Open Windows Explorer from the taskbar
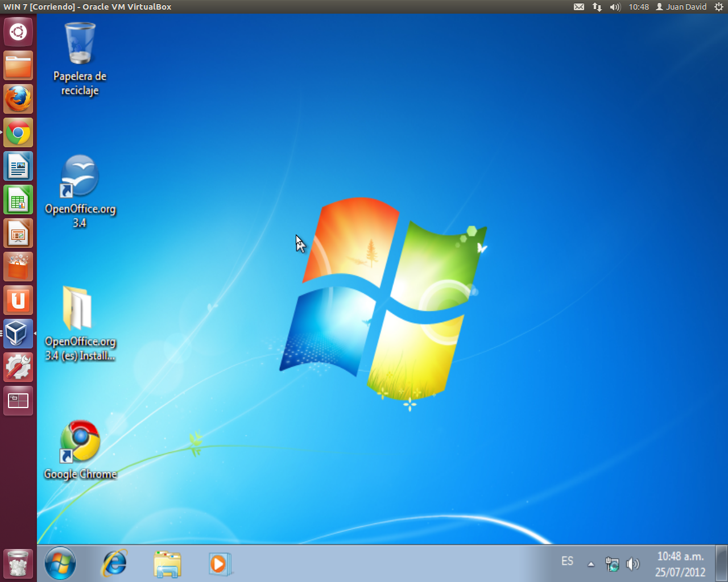 pyautogui.click(x=167, y=564)
